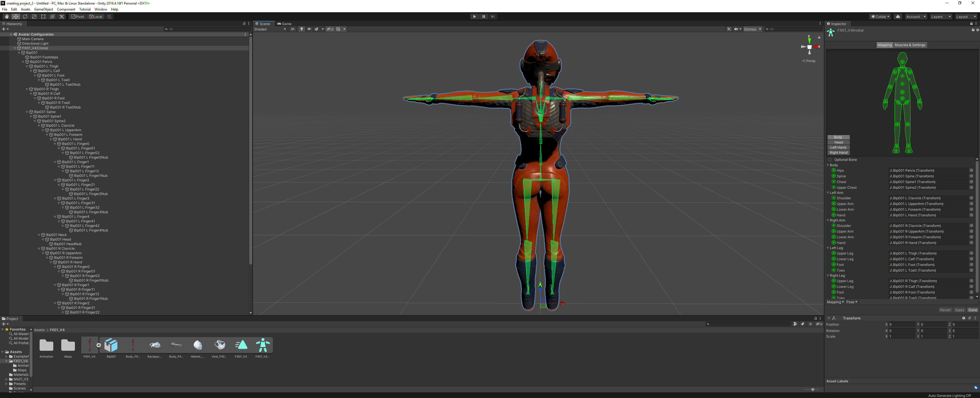Click the Left Hand mapping button
This screenshot has width=980, height=398.
(838, 147)
